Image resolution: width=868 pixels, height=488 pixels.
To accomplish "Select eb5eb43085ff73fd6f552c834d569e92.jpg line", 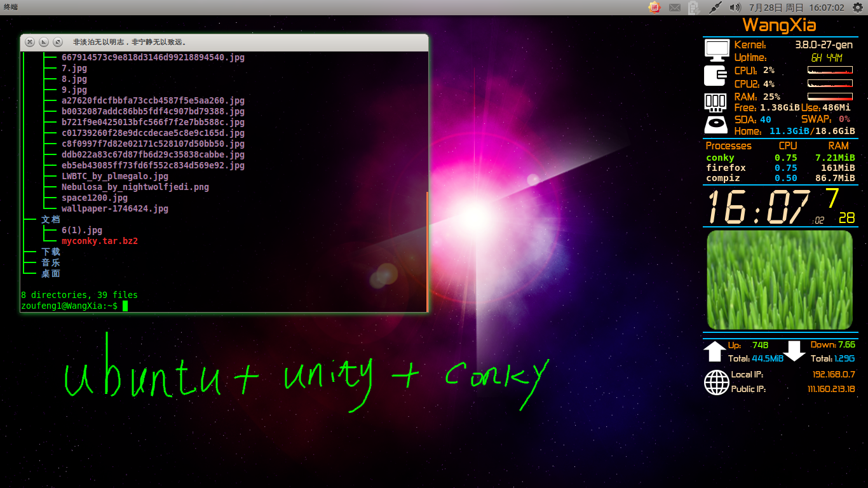I will coord(153,165).
